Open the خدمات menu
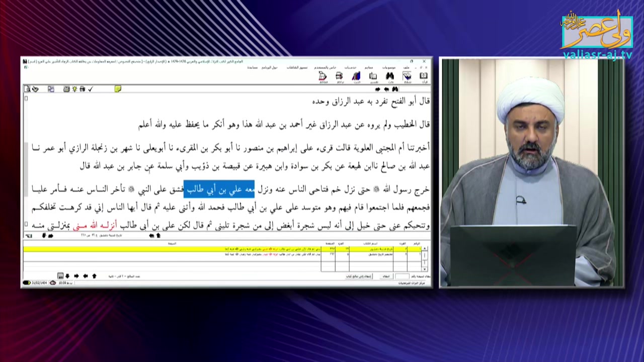644x362 pixels. 351,67
